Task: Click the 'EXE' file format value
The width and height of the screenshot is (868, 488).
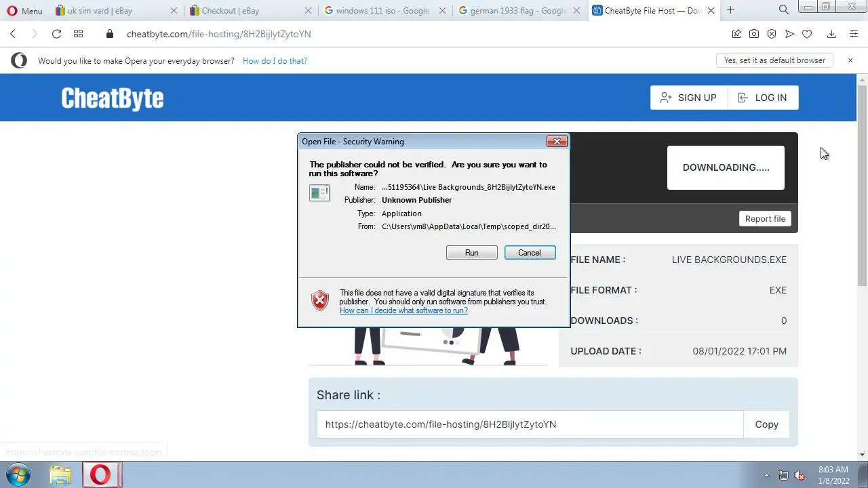Action: (778, 290)
